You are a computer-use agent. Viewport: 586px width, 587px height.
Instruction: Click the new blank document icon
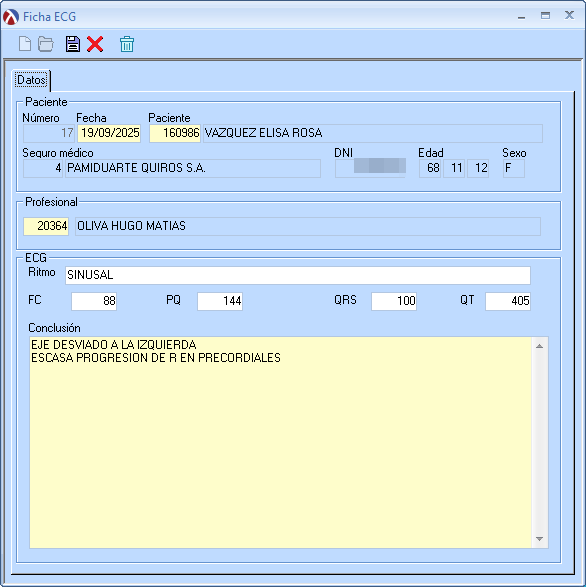(25, 44)
